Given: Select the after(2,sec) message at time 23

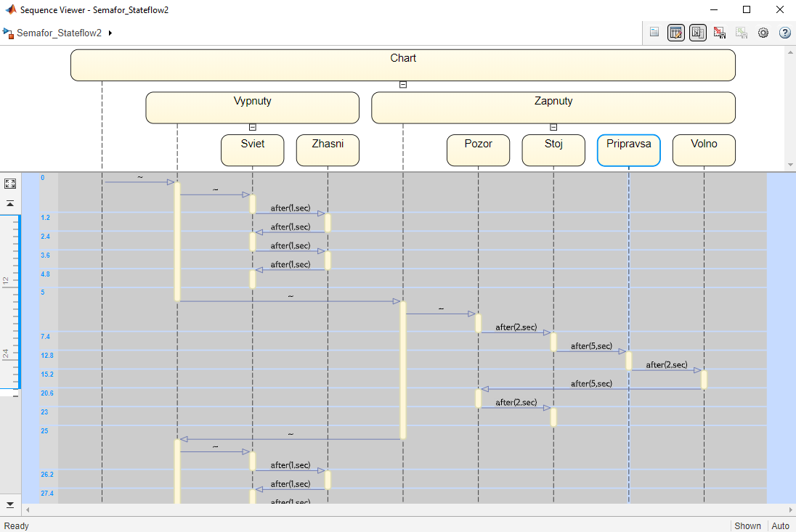Looking at the screenshot, I should pos(516,403).
